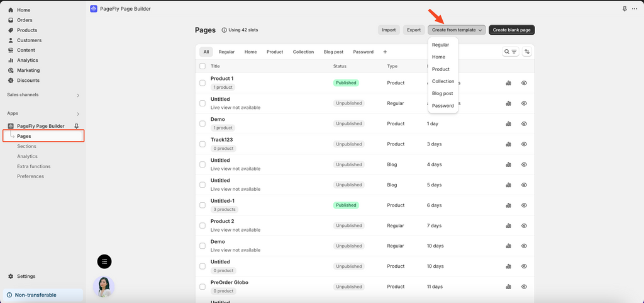
Task: Click the support agent avatar
Action: coord(104,287)
